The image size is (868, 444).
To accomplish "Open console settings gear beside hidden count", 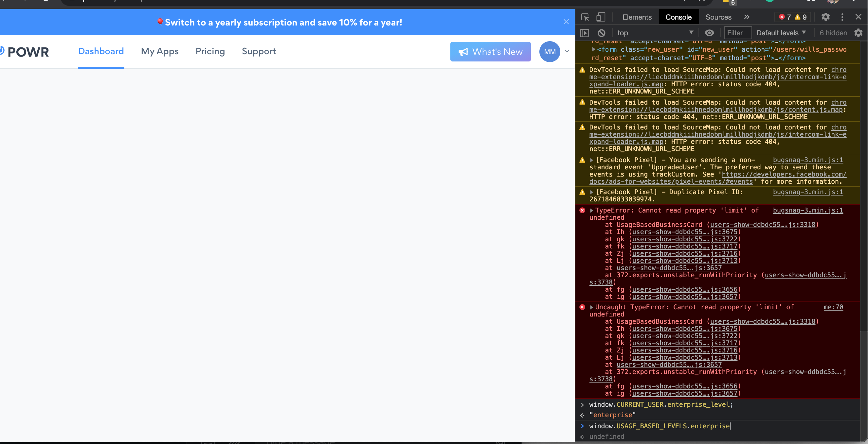I will (858, 33).
